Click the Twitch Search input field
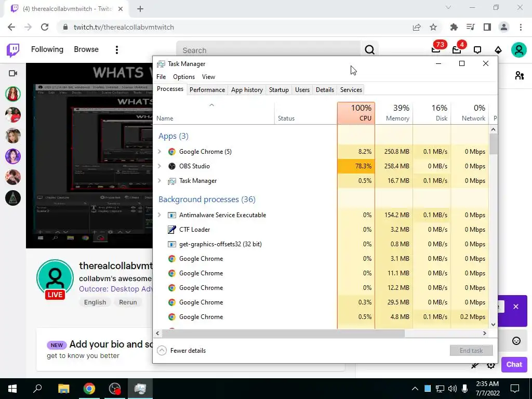 pyautogui.click(x=269, y=50)
